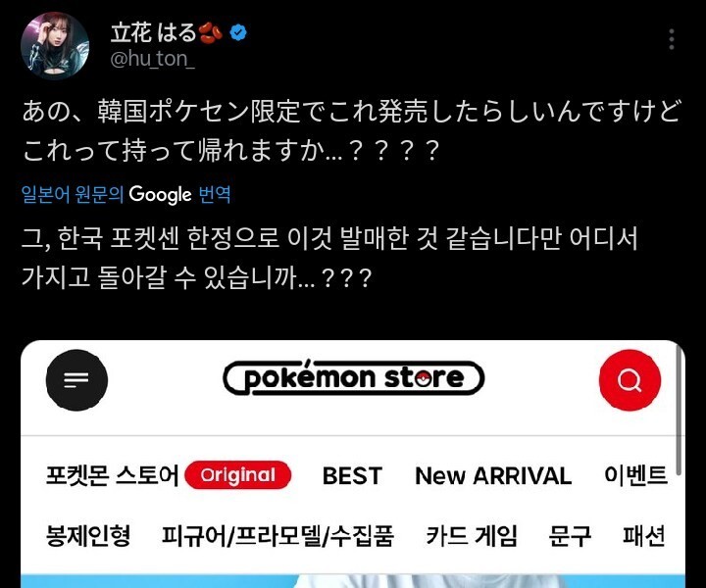Select the 포켓몬 스토어 menu item
The height and width of the screenshot is (588, 706).
pos(112,475)
